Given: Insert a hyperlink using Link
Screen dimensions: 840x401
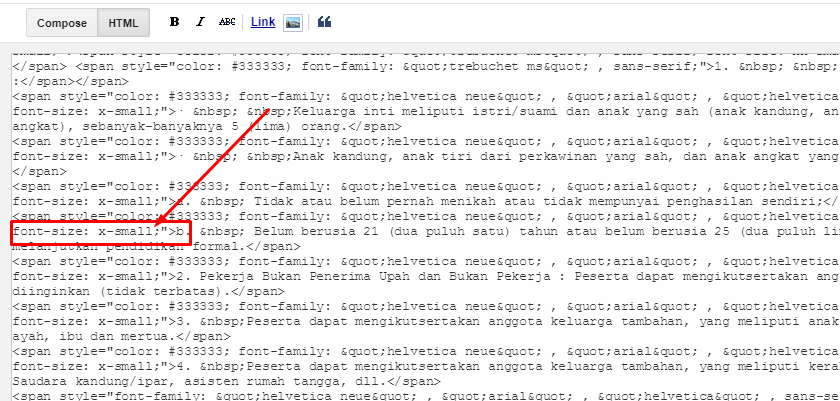Looking at the screenshot, I should pyautogui.click(x=263, y=22).
